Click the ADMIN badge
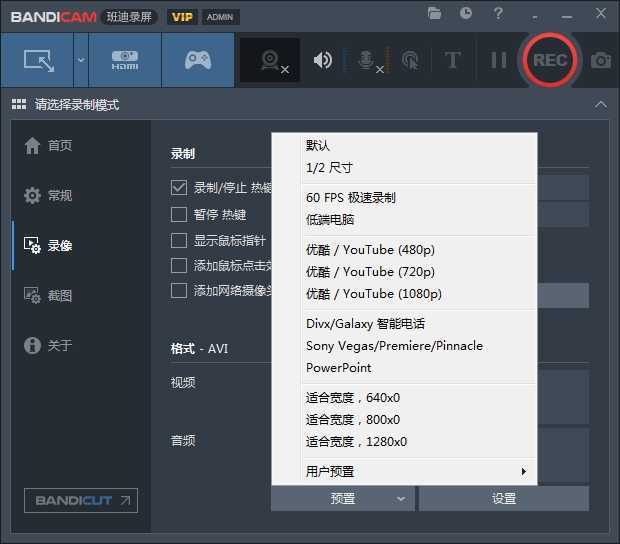The height and width of the screenshot is (544, 620). (220, 17)
